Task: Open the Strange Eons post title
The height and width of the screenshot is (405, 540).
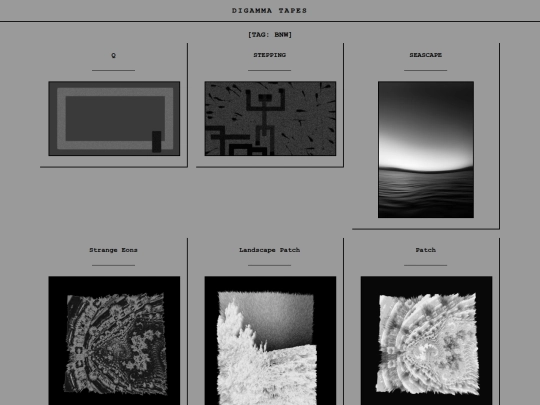Action: (113, 250)
